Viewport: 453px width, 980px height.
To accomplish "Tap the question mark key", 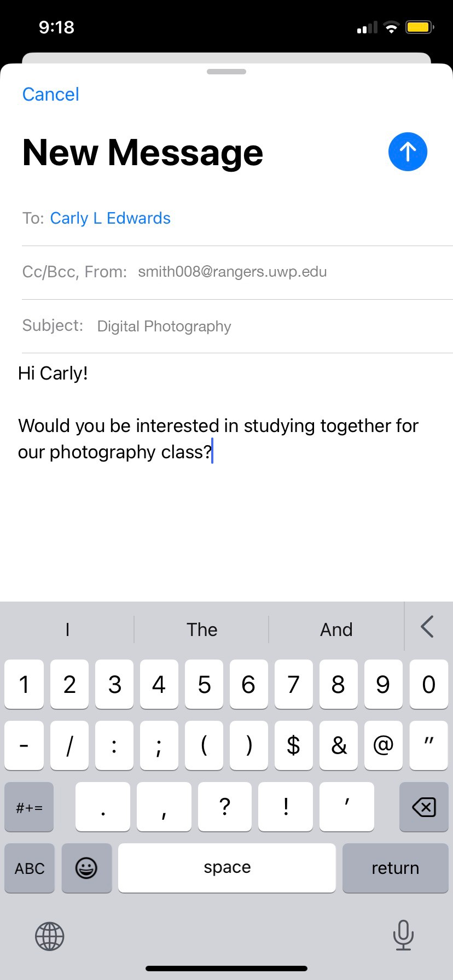I will point(225,807).
